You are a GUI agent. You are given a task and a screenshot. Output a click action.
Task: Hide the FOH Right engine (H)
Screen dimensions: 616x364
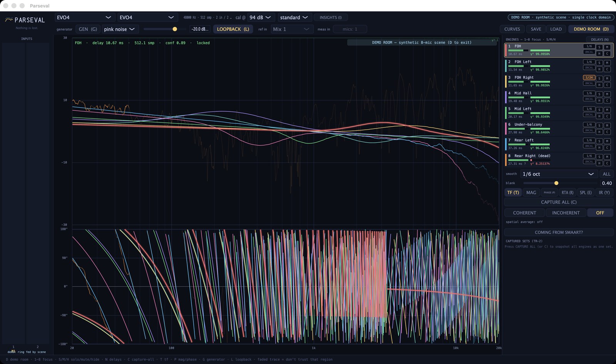tap(599, 85)
